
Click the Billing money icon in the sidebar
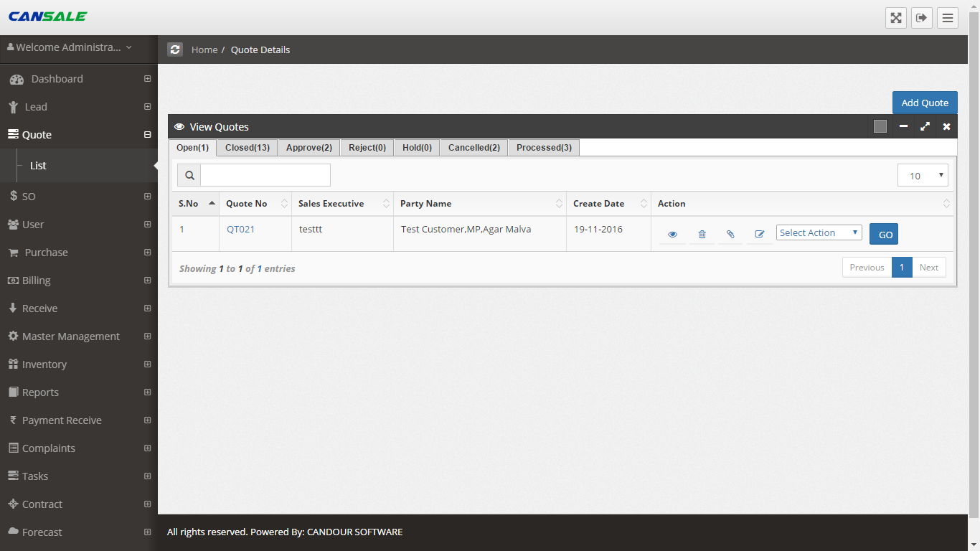[13, 281]
